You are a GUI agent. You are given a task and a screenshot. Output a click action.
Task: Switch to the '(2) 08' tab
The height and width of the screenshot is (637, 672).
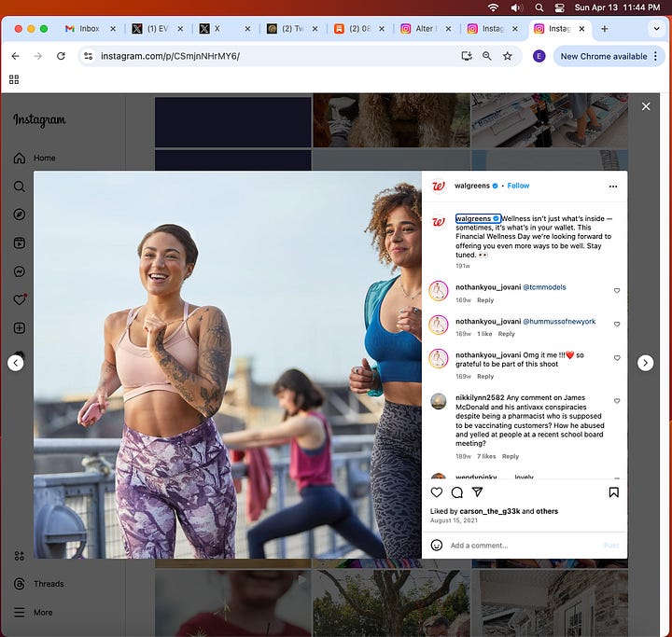(x=359, y=29)
